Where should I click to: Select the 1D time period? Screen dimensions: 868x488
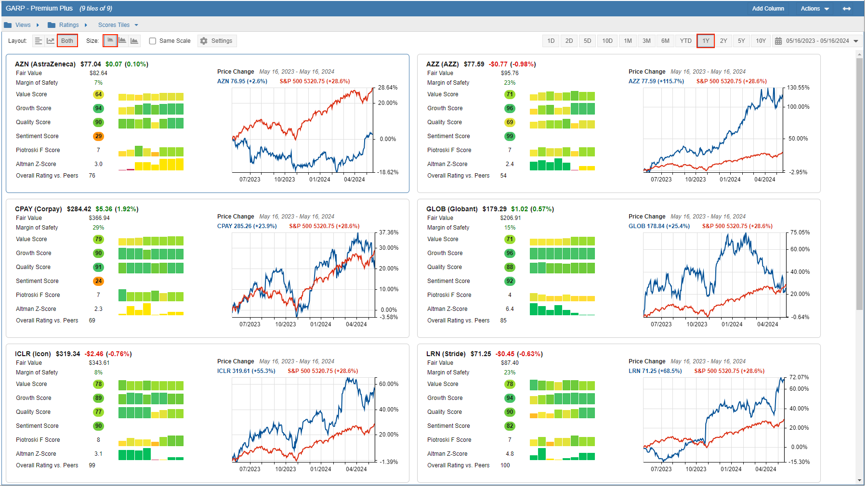tap(551, 41)
